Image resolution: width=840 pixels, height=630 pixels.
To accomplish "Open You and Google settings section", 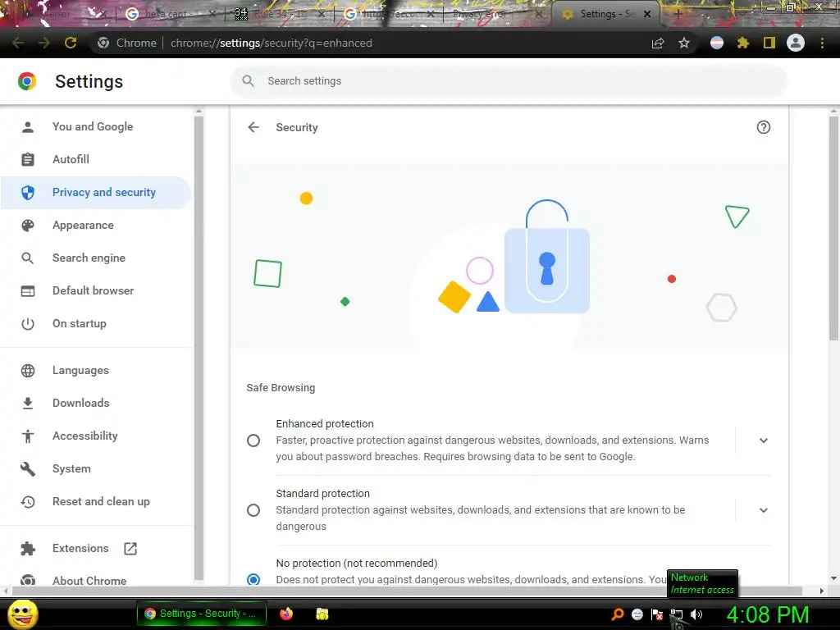I will tap(95, 126).
